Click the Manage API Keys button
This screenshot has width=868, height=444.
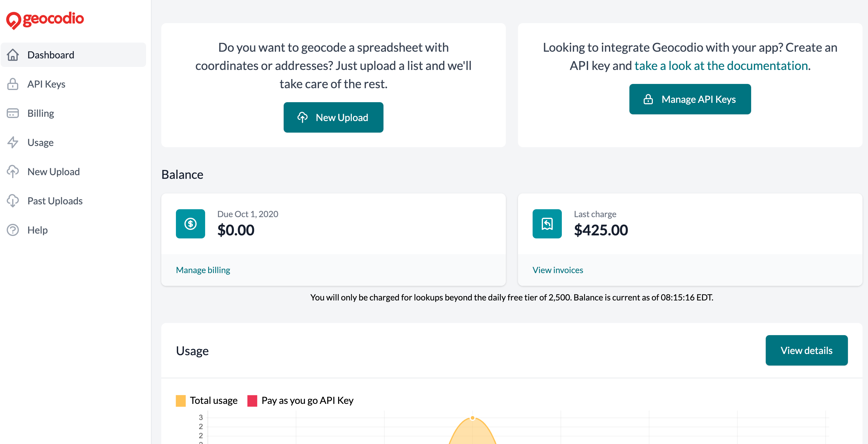point(690,99)
